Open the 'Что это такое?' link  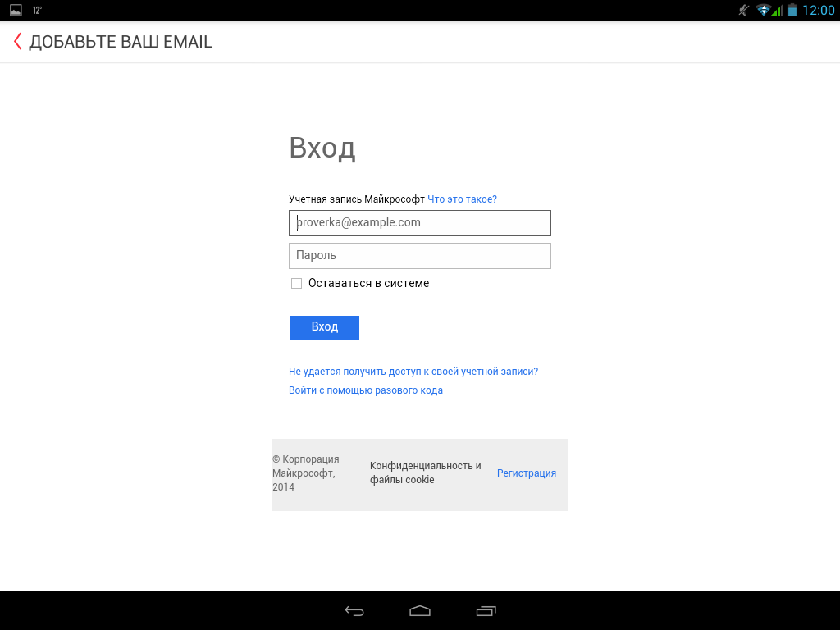click(462, 199)
